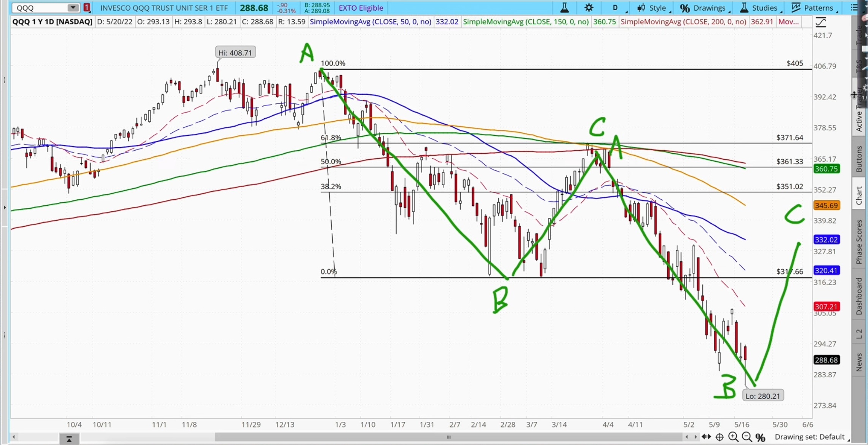Screen dimensions: 868x445
Task: Click the 38.2% retracement label
Action: tap(331, 186)
